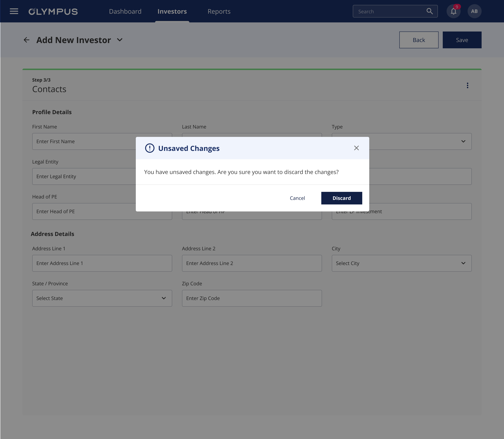Open the notifications bell
Viewport: 504px width, 439px height.
(453, 11)
